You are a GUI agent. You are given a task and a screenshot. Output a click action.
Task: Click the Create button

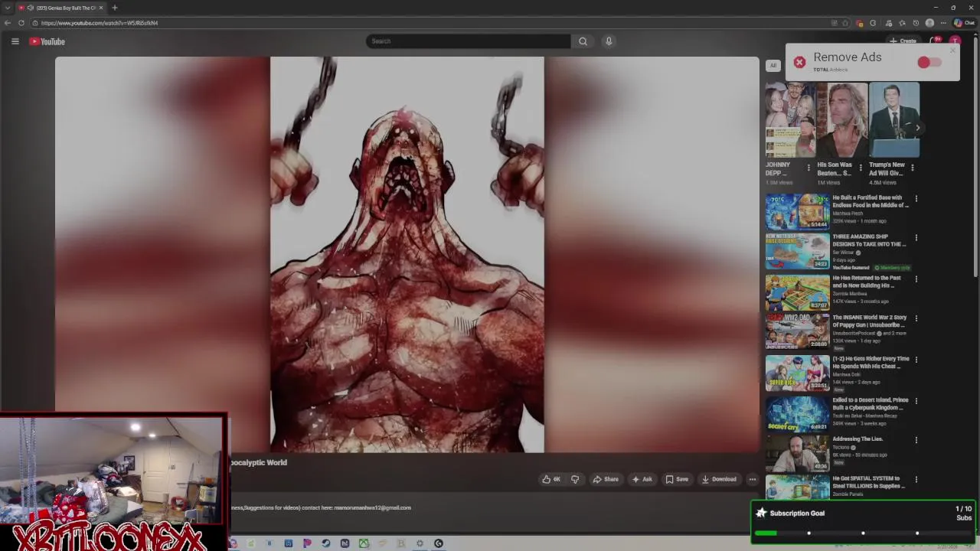coord(903,41)
